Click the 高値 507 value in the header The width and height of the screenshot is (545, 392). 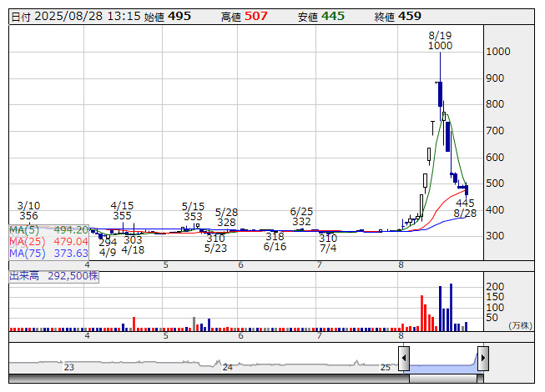(x=256, y=16)
